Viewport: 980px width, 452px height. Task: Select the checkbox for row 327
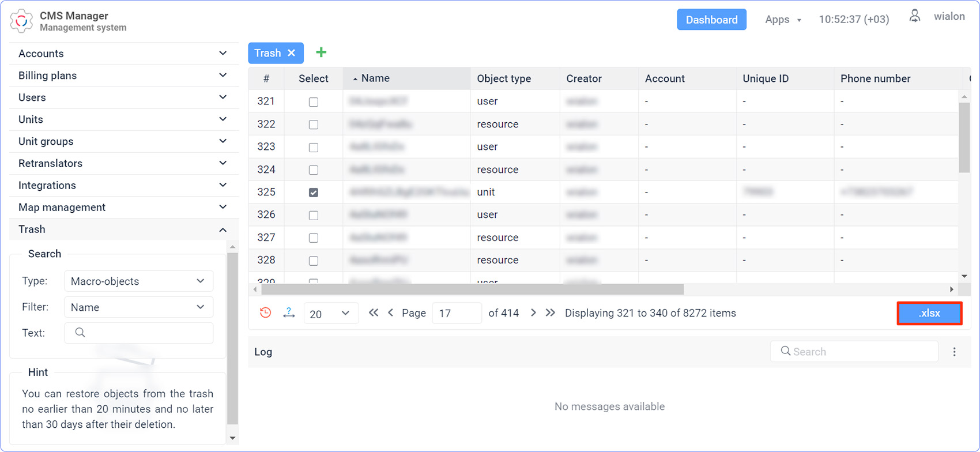pos(314,238)
